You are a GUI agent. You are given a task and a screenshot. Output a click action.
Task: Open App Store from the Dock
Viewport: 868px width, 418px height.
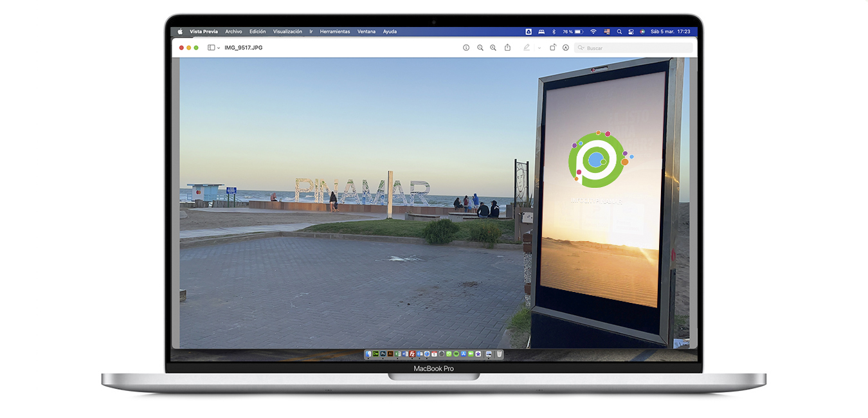pyautogui.click(x=464, y=354)
